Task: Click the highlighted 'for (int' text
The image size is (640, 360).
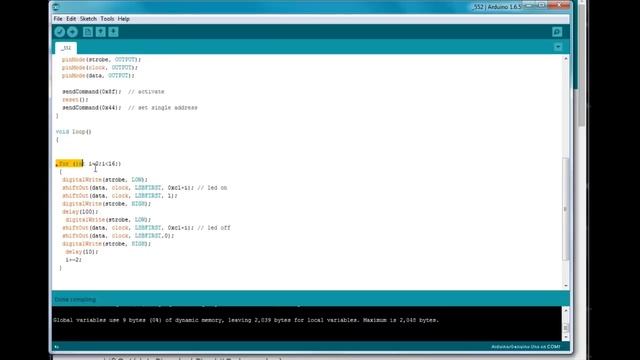Action: 69,164
